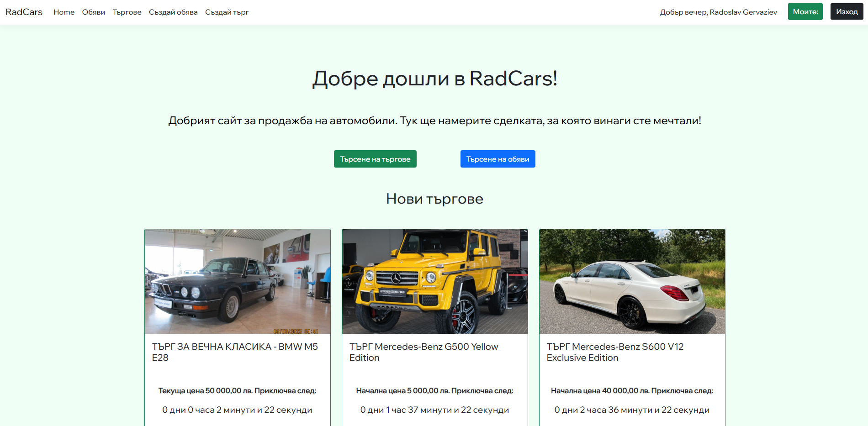
Task: Open the Mercedes-Benz G500 Yellow Edition auction
Action: click(423, 352)
